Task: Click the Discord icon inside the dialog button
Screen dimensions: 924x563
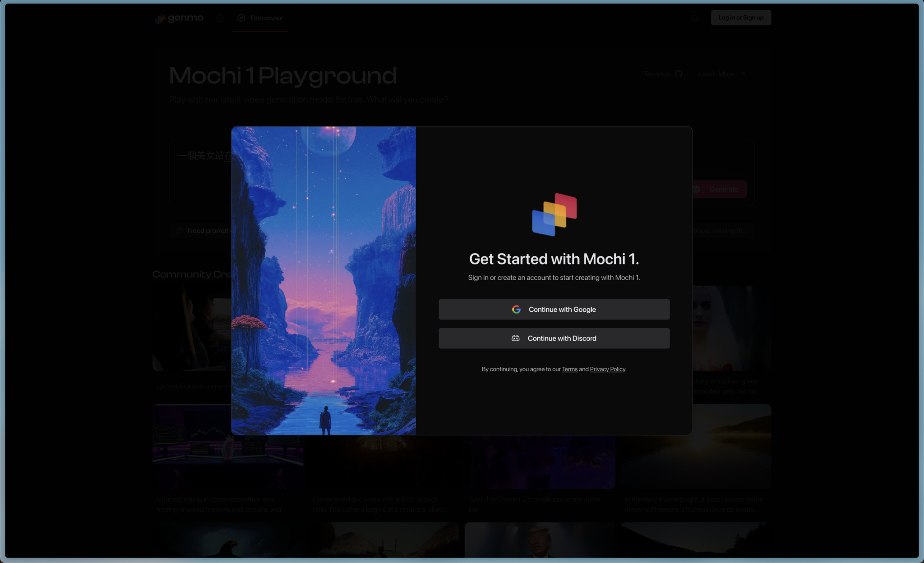Action: [x=516, y=338]
